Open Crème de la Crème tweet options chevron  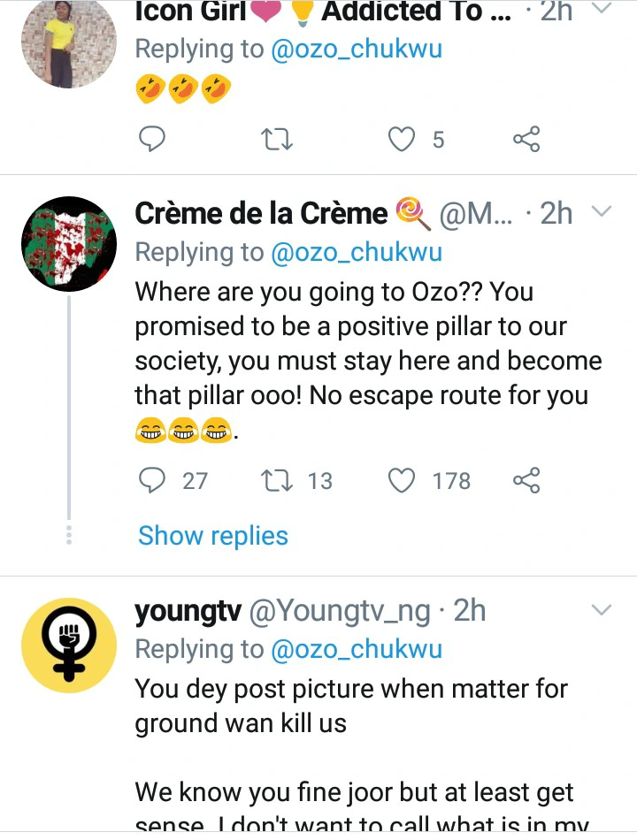click(601, 212)
